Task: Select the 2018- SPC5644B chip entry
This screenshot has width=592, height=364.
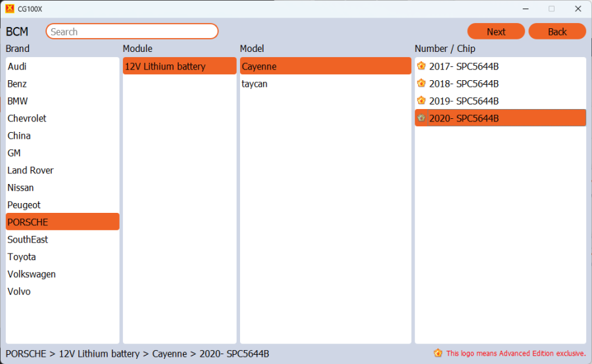Action: [x=464, y=83]
